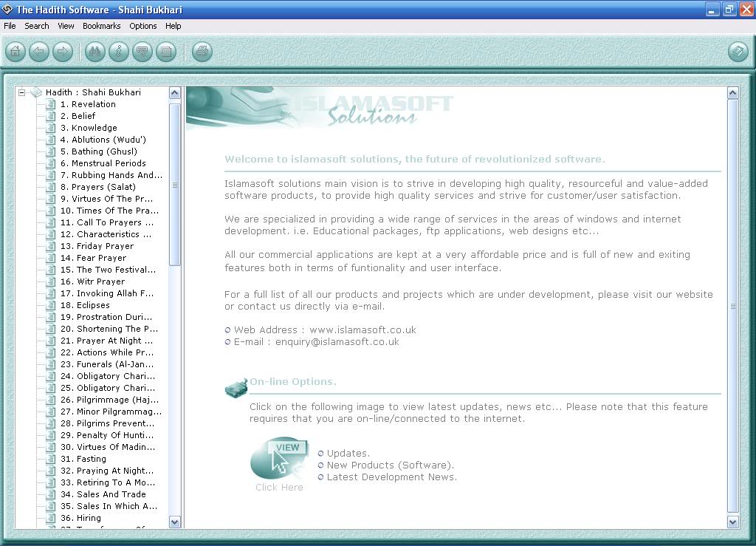Select chapter 17. Invoking Allah F...
The width and height of the screenshot is (756, 546).
(107, 293)
